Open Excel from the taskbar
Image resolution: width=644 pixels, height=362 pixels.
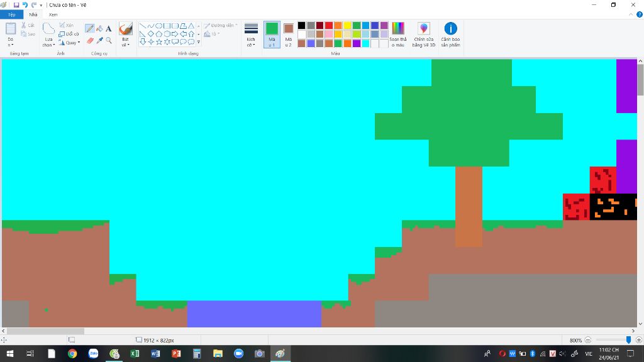coord(135,353)
